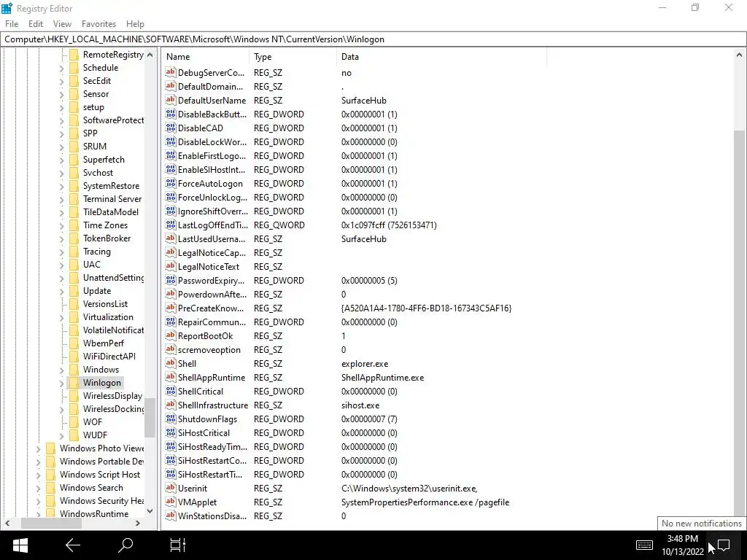This screenshot has width=747, height=560.
Task: Click the folder icon of the Winlogon key
Action: click(74, 382)
